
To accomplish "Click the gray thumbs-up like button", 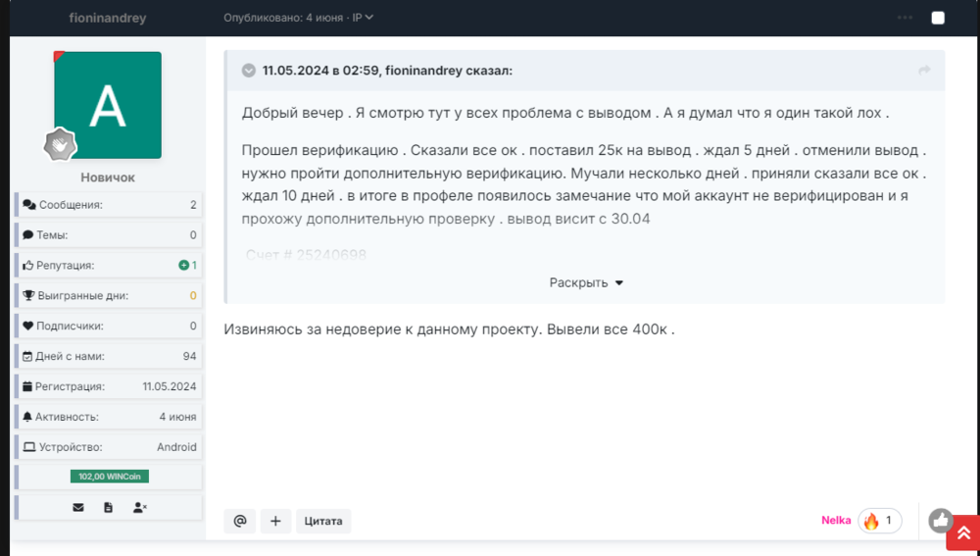I will 941,520.
